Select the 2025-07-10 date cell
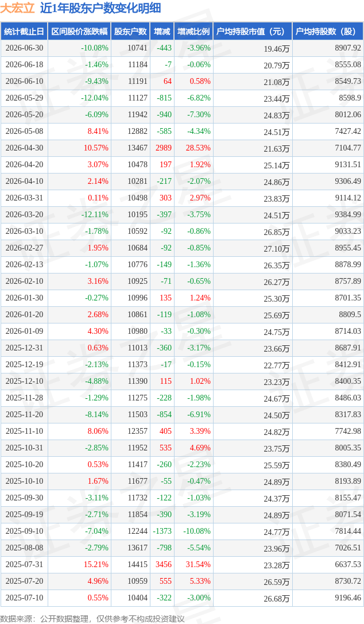Screen dimensions: 364x624 pos(24,598)
